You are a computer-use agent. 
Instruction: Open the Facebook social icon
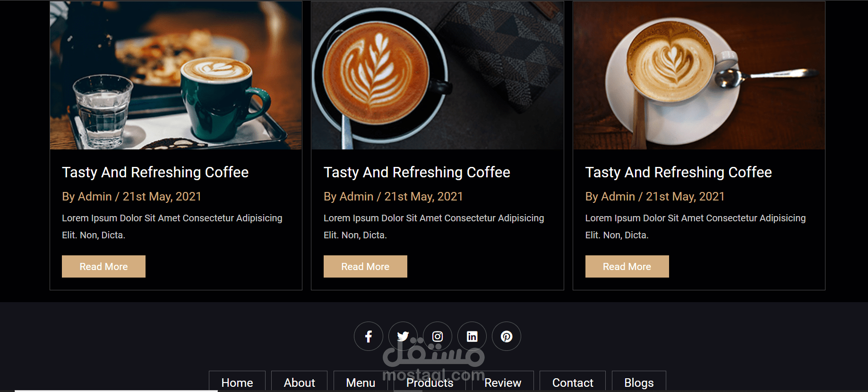click(x=368, y=336)
